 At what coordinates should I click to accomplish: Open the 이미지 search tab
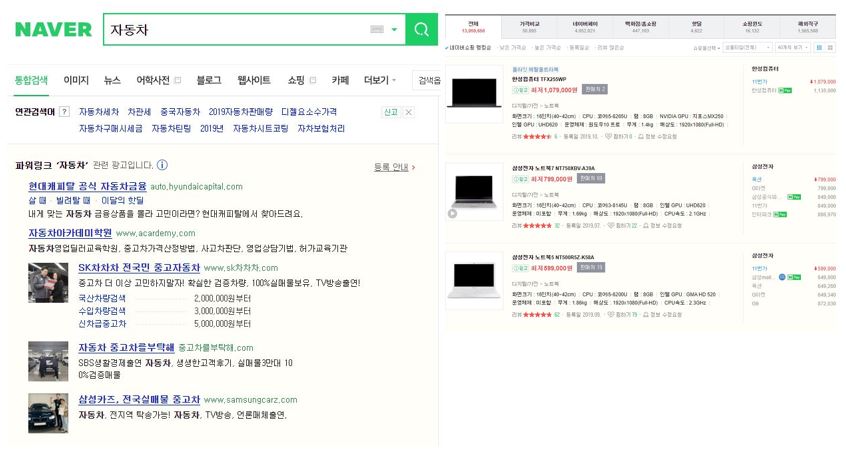click(76, 80)
